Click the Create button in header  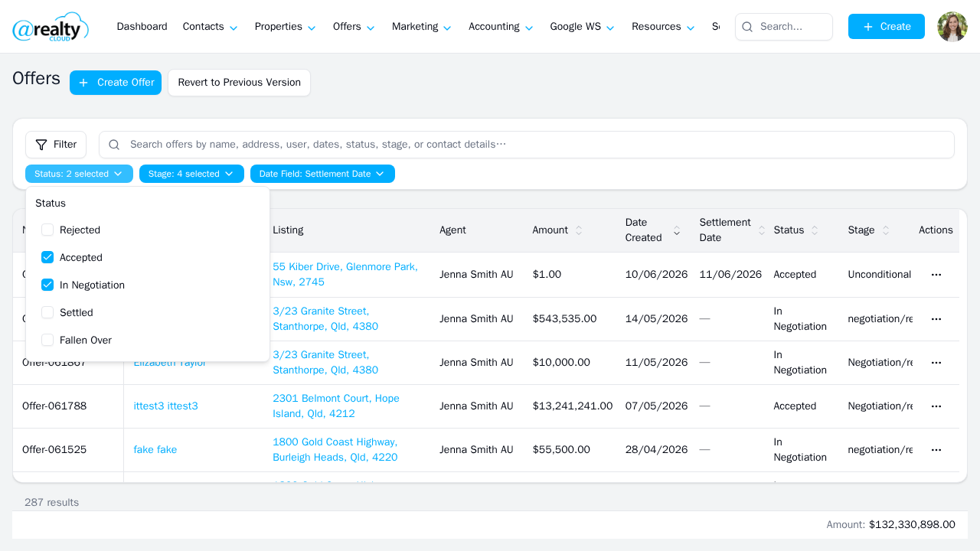click(887, 27)
